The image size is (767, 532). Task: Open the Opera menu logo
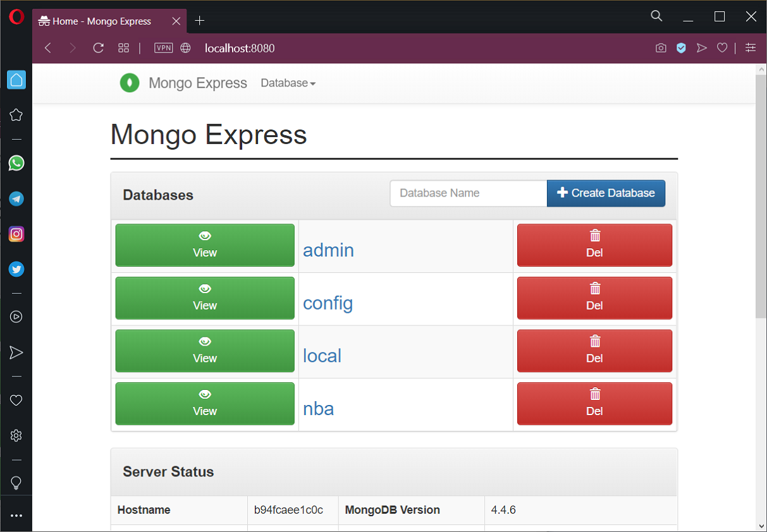pyautogui.click(x=16, y=17)
